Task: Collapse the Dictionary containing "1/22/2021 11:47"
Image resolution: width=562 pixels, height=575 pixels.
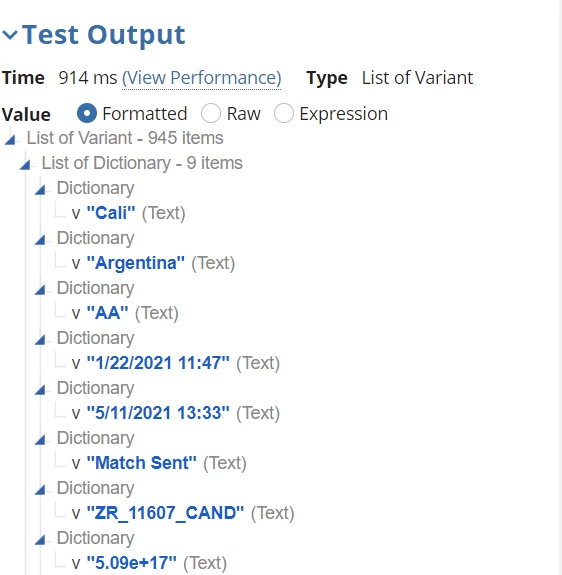Action: [x=40, y=340]
